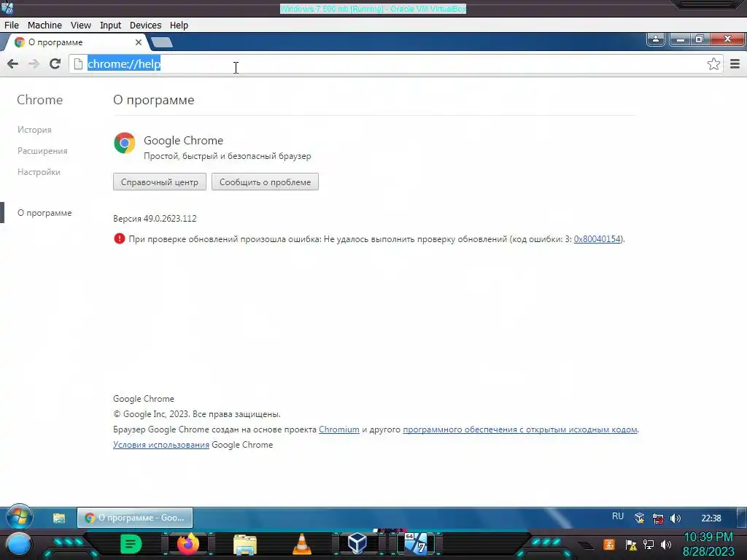Open the Условия использования link

click(161, 445)
